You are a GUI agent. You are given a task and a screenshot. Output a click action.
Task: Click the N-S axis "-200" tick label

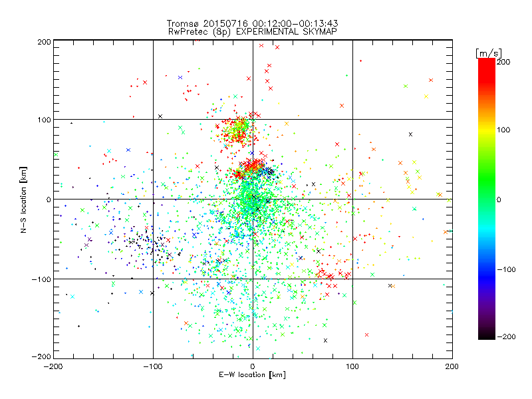[x=41, y=356]
